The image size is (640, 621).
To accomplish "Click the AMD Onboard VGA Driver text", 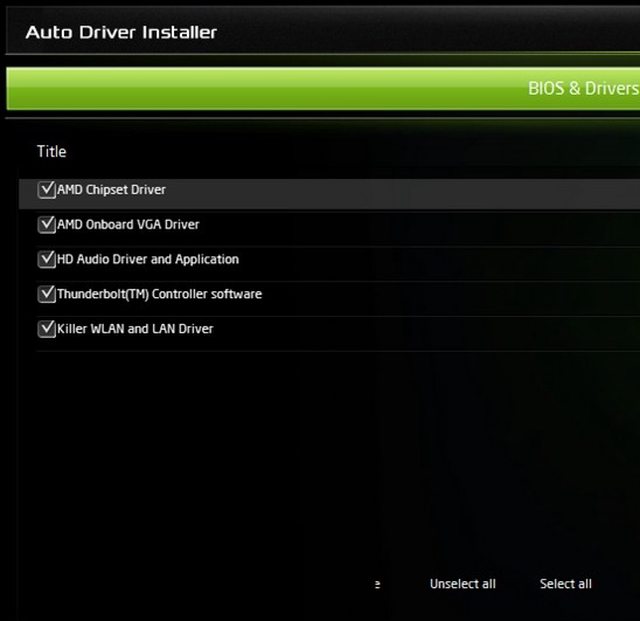I will 128,225.
